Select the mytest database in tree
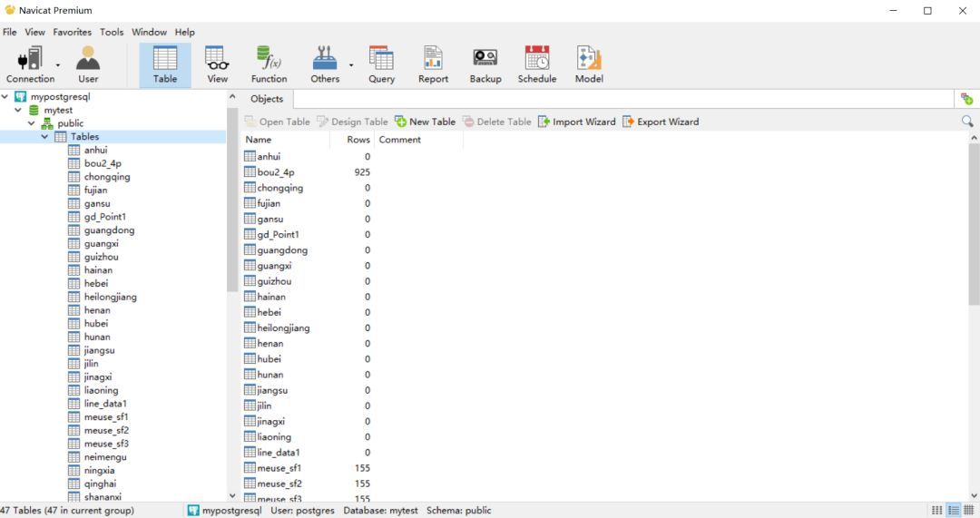The height and width of the screenshot is (518, 980). 57,110
